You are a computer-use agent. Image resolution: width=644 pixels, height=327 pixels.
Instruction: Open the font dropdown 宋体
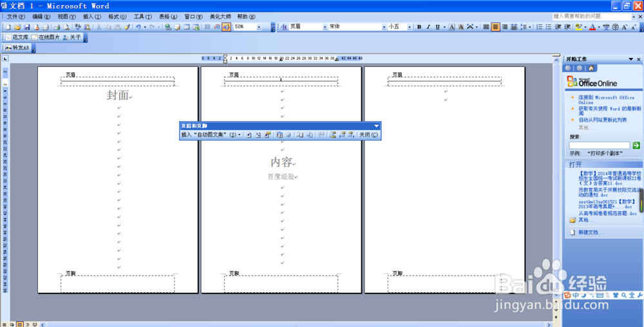click(384, 27)
